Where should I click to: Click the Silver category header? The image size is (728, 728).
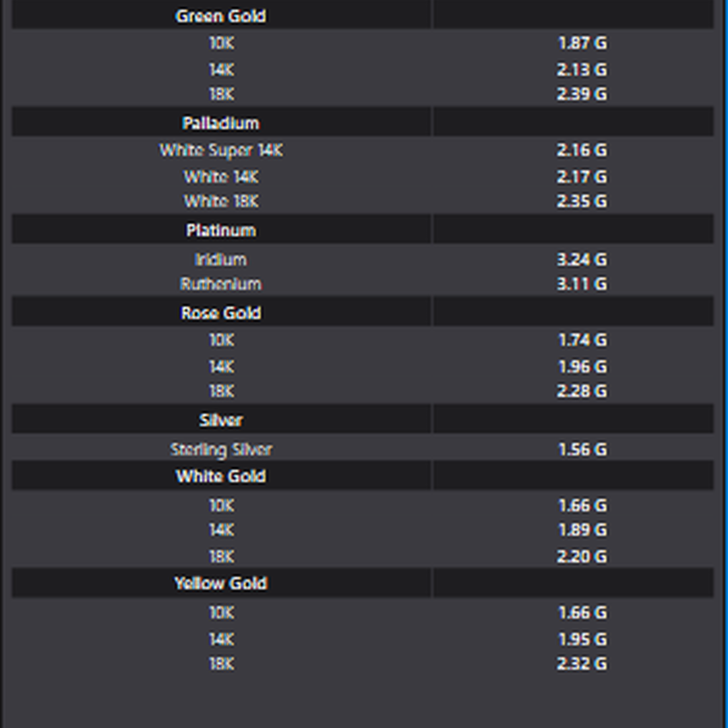[x=220, y=421]
